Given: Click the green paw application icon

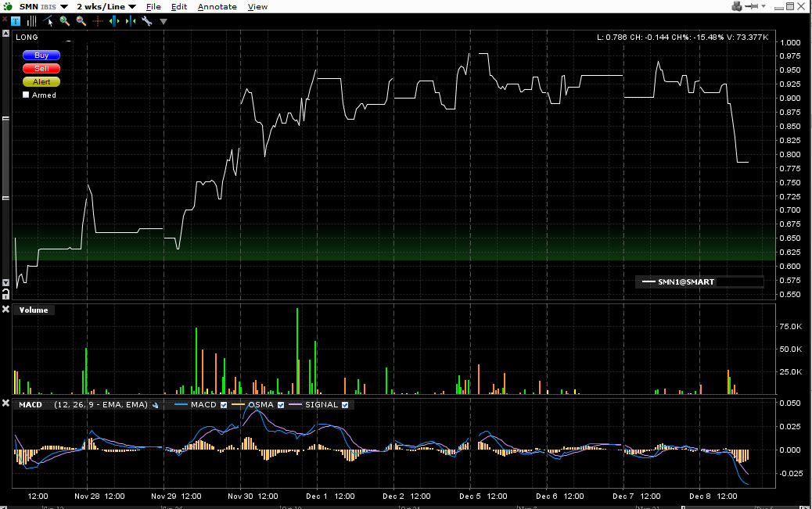Looking at the screenshot, I should click(8, 6).
